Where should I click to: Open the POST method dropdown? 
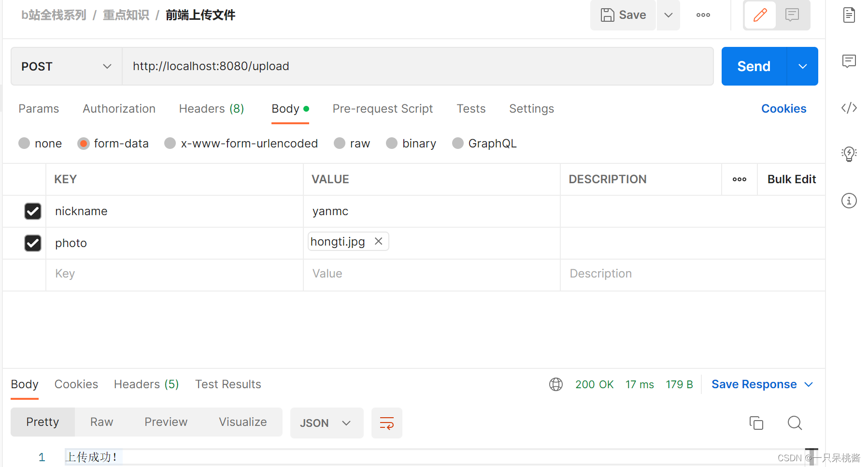point(67,66)
